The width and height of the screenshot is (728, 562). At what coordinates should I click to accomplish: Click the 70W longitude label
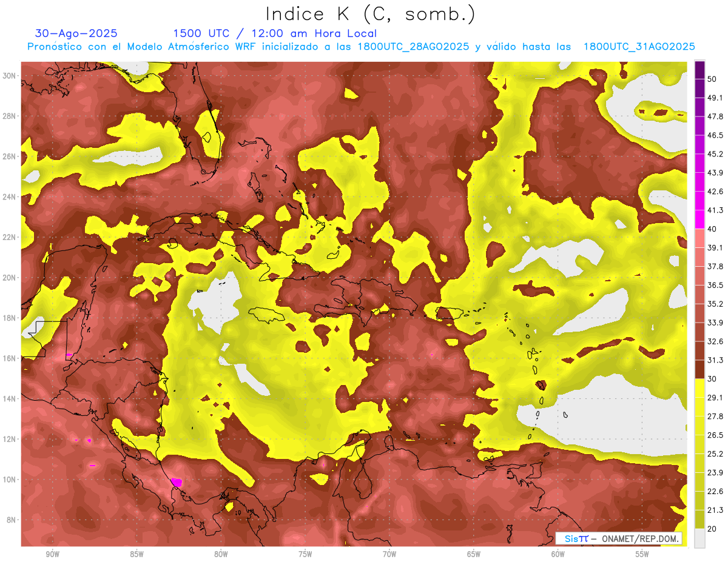click(389, 554)
